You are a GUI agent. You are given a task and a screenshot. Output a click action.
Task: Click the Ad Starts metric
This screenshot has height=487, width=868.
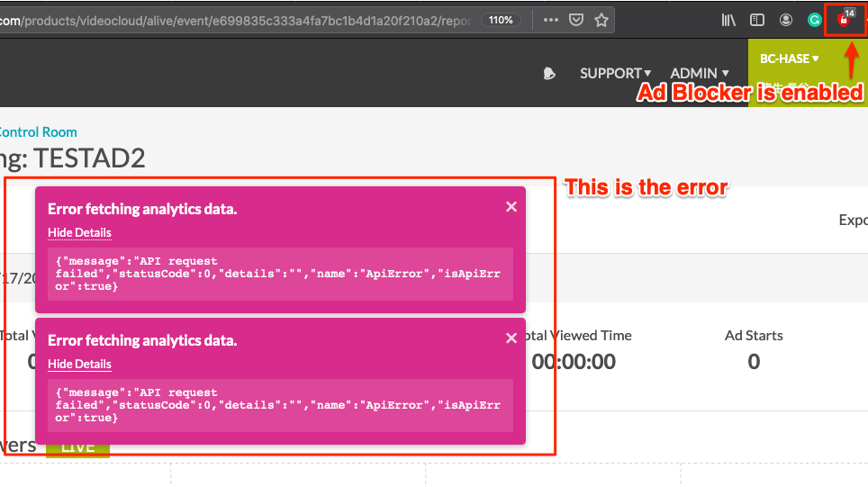754,348
